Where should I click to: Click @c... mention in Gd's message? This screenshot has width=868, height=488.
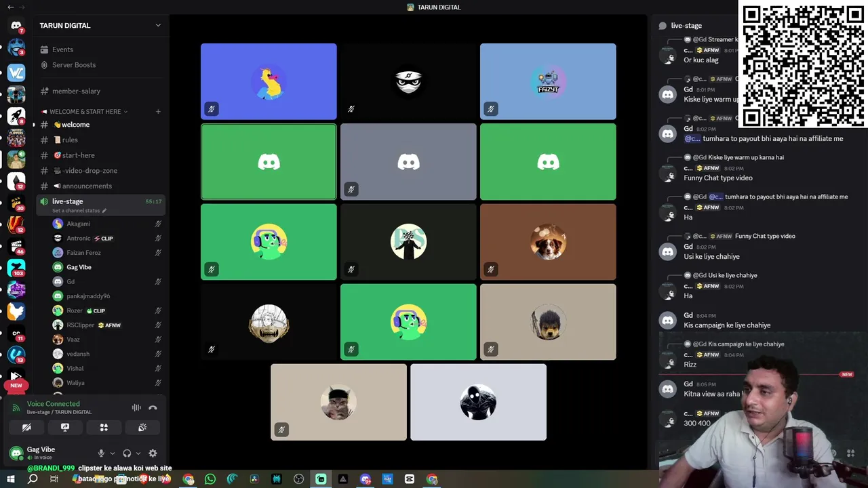pyautogui.click(x=692, y=138)
